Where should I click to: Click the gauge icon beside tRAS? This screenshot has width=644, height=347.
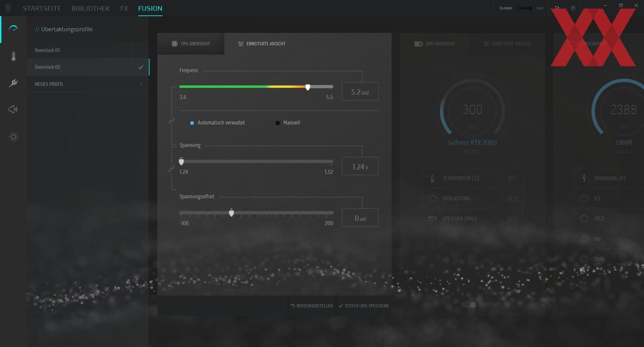click(x=584, y=259)
